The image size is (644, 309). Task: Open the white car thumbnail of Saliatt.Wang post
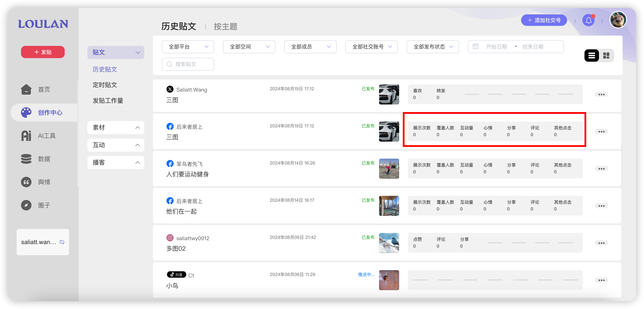click(x=389, y=94)
